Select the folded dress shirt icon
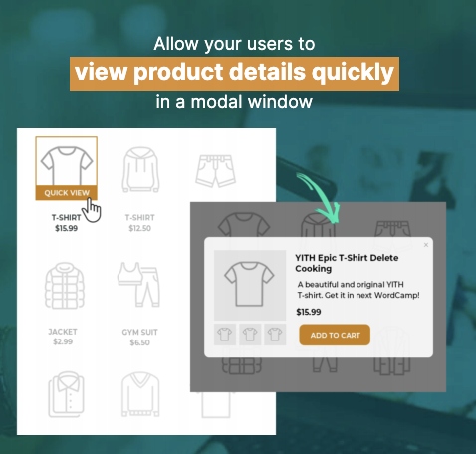This screenshot has width=476, height=454. click(x=66, y=394)
